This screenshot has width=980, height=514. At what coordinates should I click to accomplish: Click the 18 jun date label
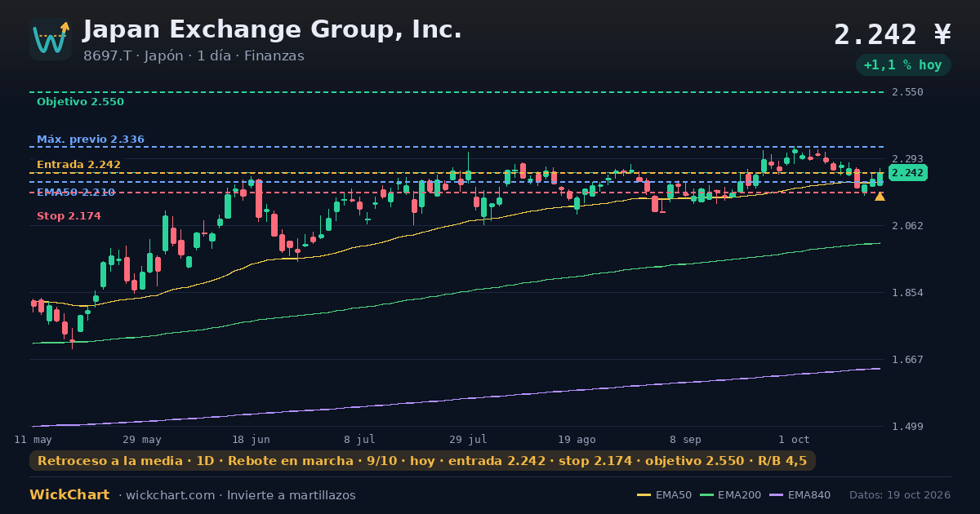[x=251, y=439]
